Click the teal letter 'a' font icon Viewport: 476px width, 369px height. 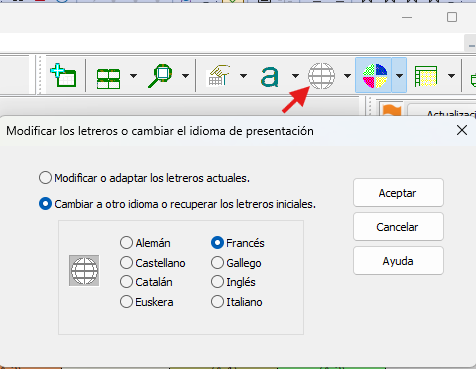tap(269, 77)
